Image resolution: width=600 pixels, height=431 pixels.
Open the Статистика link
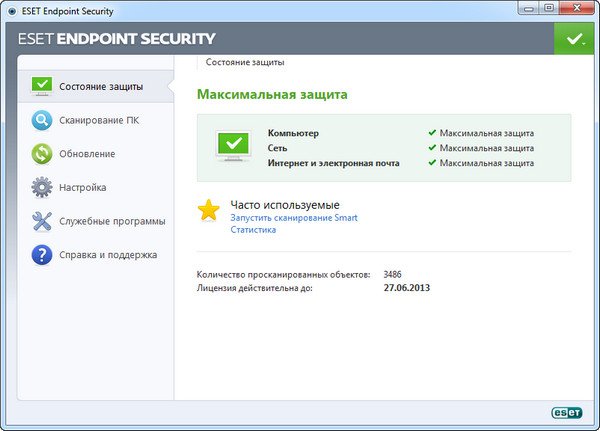pos(253,230)
